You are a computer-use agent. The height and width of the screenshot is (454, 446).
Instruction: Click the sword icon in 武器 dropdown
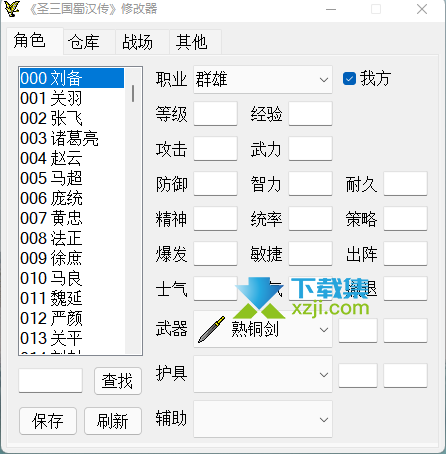[211, 330]
